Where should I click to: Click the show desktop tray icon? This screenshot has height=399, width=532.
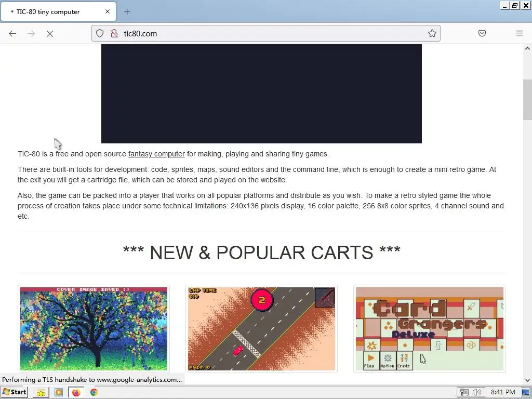(x=525, y=393)
